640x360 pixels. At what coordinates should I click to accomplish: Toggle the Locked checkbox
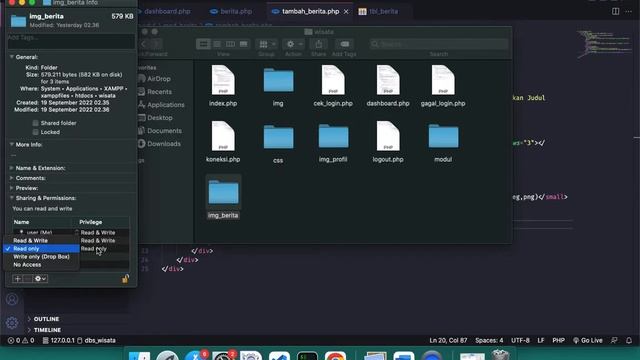click(36, 132)
